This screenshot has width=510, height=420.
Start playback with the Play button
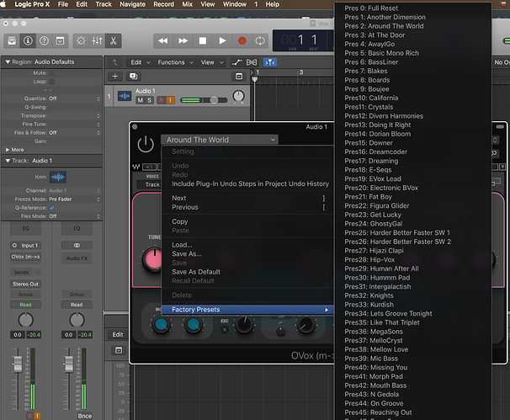tap(222, 40)
